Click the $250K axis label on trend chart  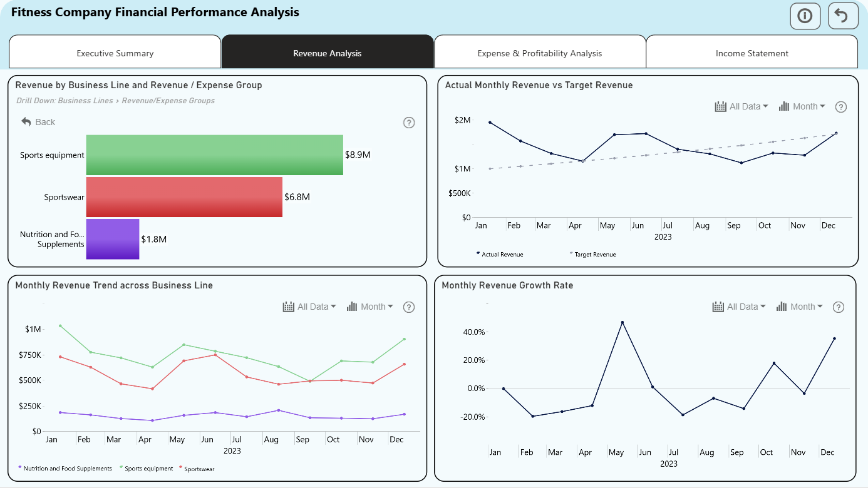coord(29,406)
